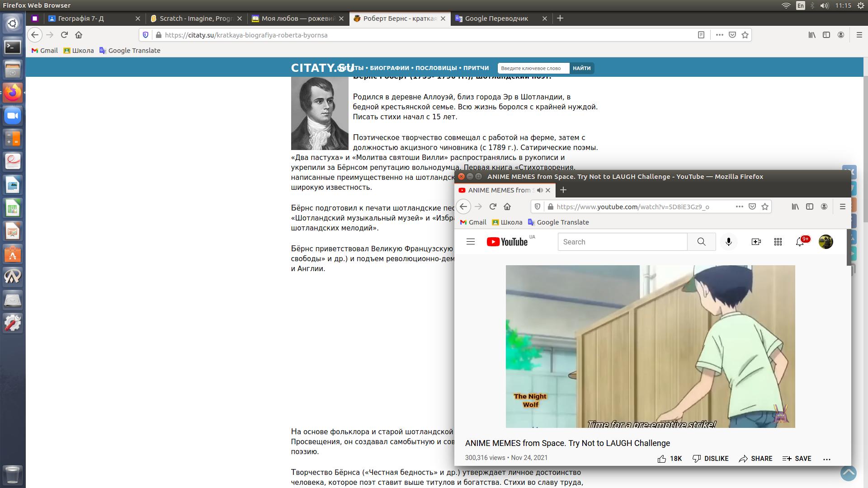The image size is (868, 488).
Task: Bookmark the YouTube page with star
Action: [765, 206]
